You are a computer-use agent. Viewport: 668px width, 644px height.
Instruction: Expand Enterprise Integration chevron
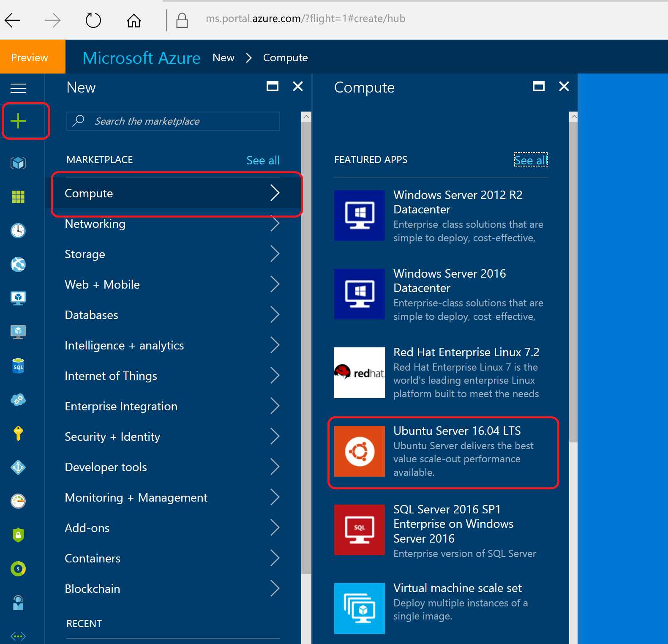[275, 406]
